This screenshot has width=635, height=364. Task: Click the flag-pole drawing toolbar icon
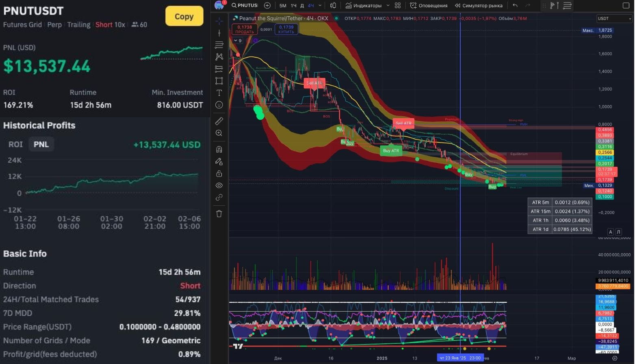pos(554,5)
